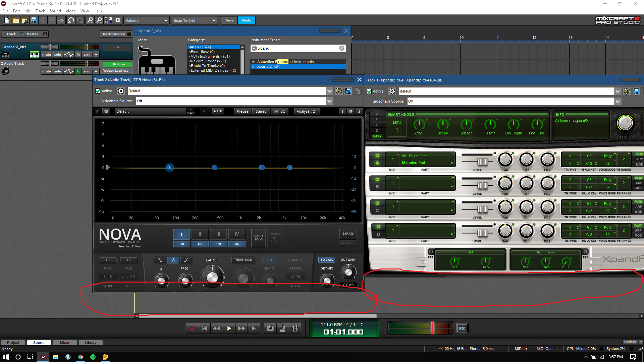Toggle the metronome in the transport
This screenshot has width=644, height=362.
pos(283,328)
